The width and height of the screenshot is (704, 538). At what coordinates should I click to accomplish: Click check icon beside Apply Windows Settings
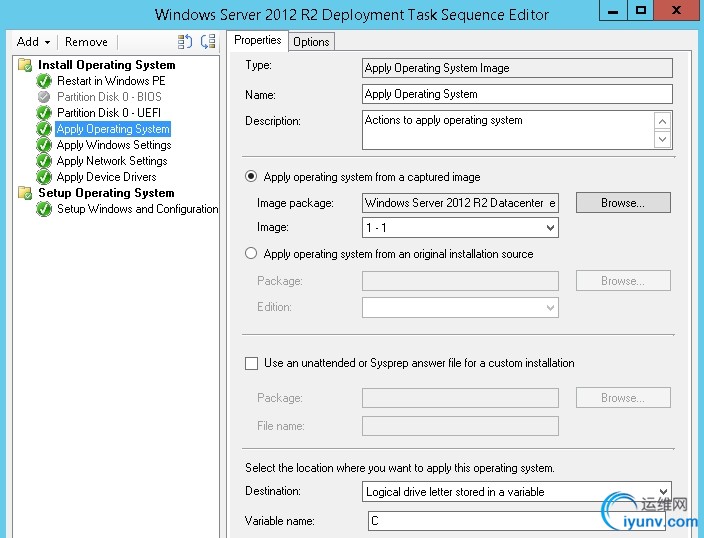coord(44,145)
